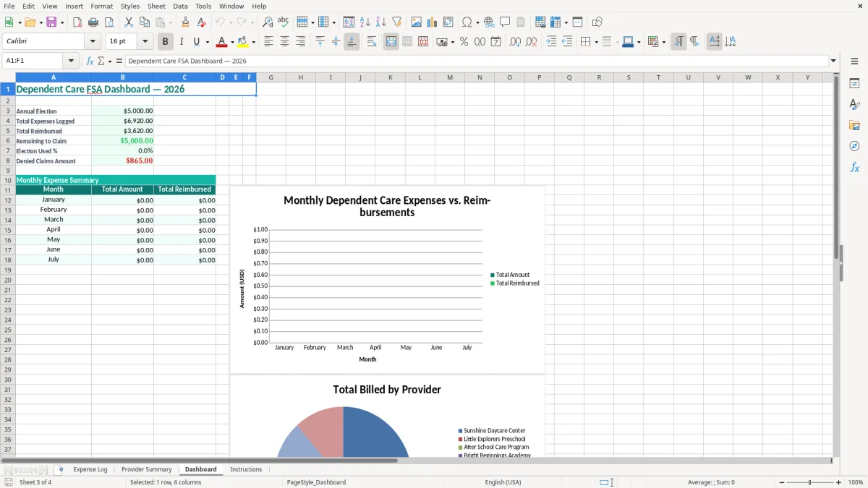Apply the red font color swatch
Screen dimensions: 868x488
pos(222,42)
